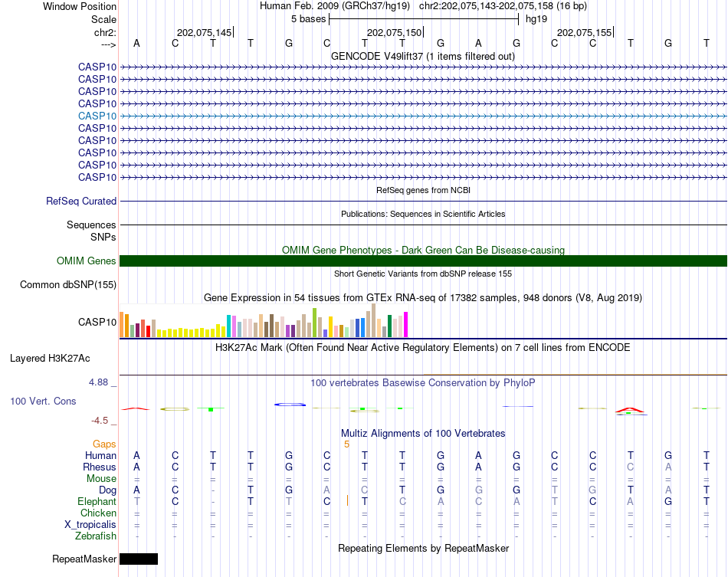Click the black RepeatMasker element block

(x=139, y=559)
